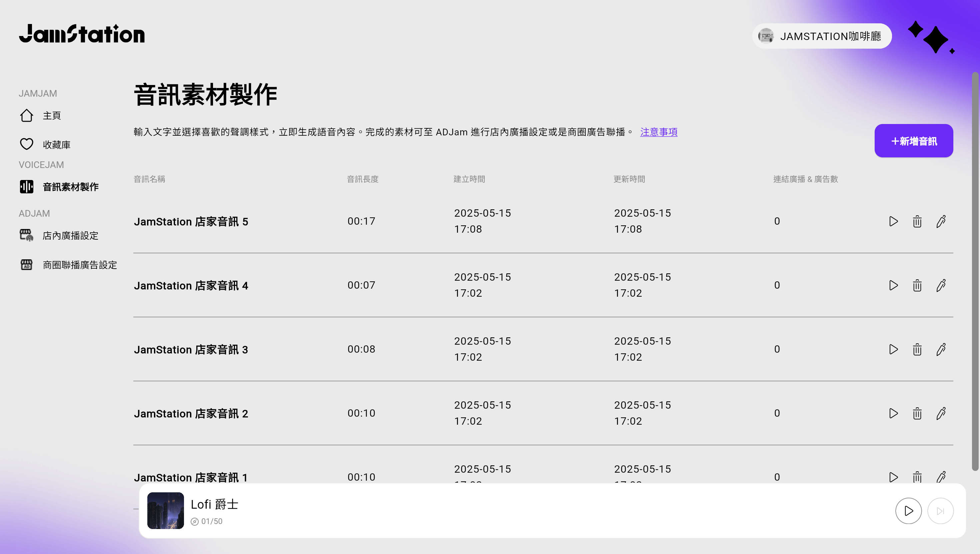980x554 pixels.
Task: Click the AD shop icon for 商圈聯播廣告設定
Action: pos(27,264)
